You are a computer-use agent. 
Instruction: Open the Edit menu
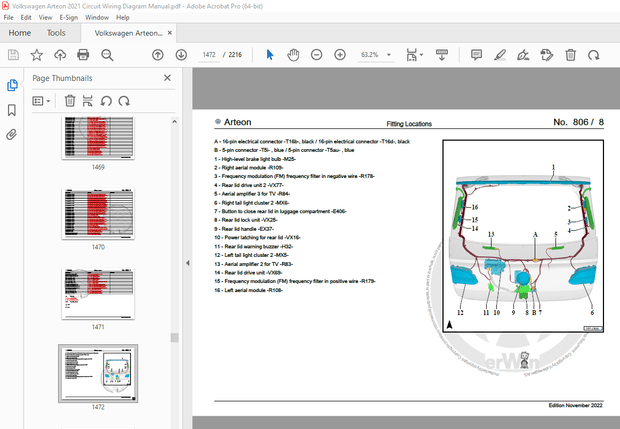click(x=26, y=17)
